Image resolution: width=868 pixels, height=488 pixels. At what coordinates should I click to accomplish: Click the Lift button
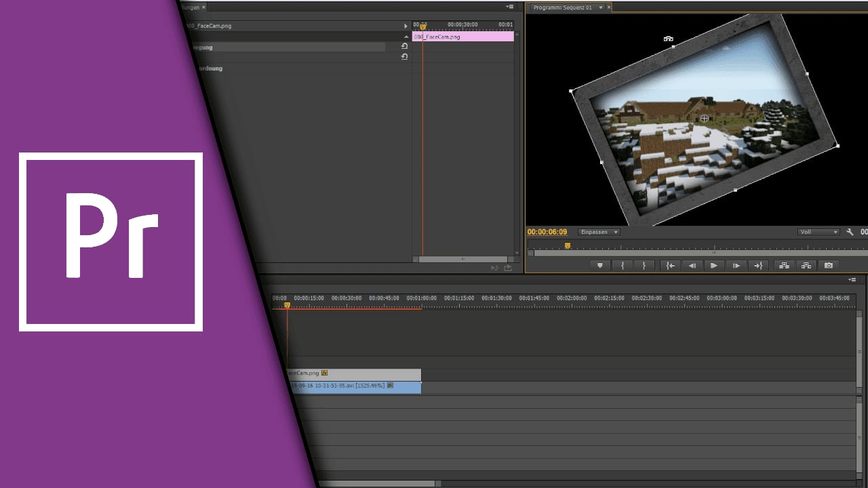(x=784, y=266)
